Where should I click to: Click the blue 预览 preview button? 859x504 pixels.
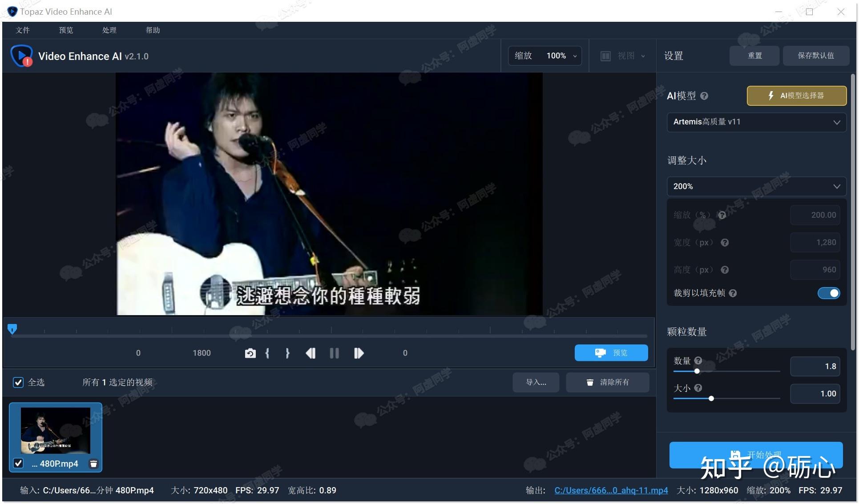point(611,353)
